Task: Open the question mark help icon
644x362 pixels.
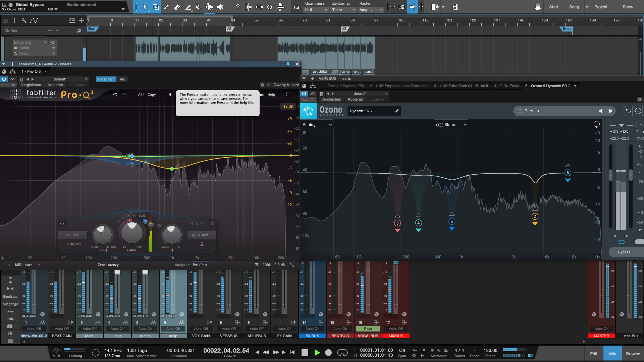Action: point(237,7)
